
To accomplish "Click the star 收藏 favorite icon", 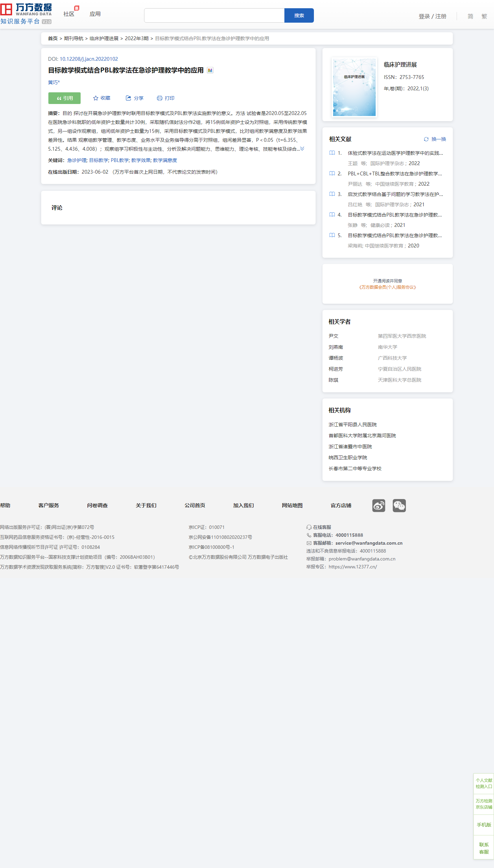I will click(x=96, y=98).
